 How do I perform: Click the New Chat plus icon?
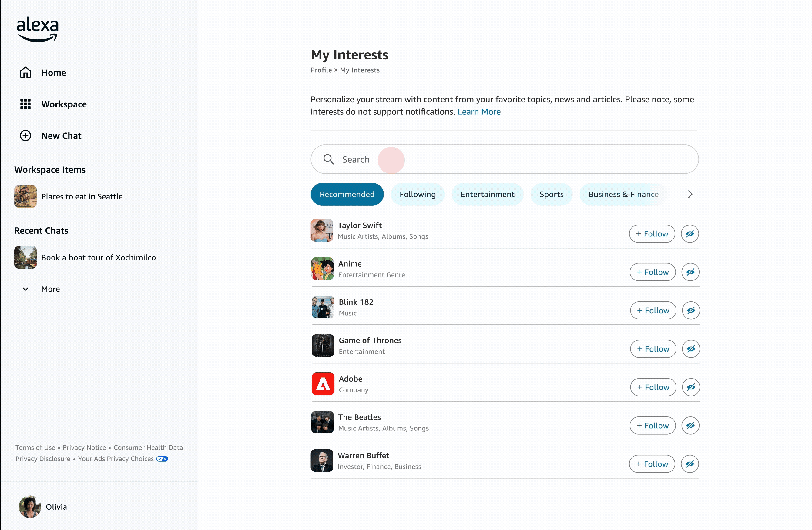coord(25,136)
